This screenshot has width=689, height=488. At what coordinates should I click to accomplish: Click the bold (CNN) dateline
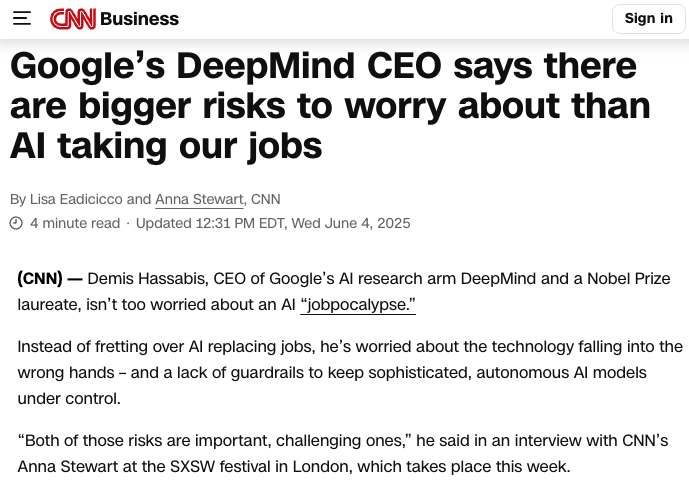tap(40, 278)
